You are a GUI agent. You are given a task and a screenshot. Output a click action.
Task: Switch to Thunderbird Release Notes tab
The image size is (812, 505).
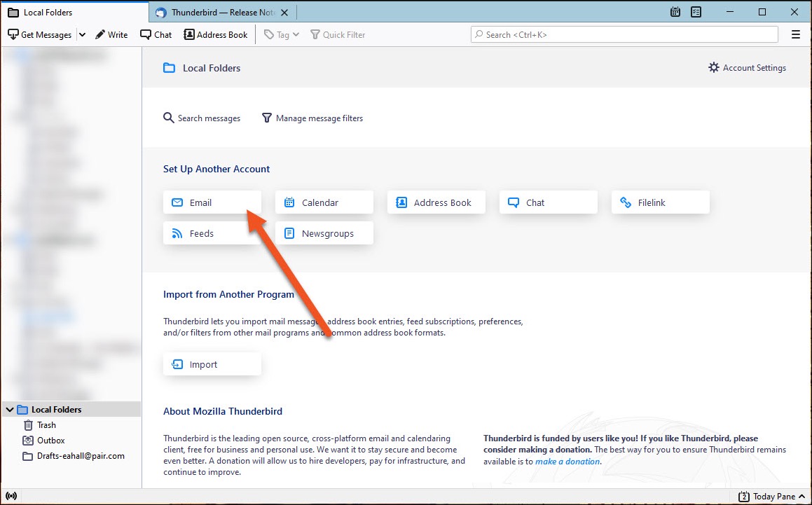click(x=223, y=12)
